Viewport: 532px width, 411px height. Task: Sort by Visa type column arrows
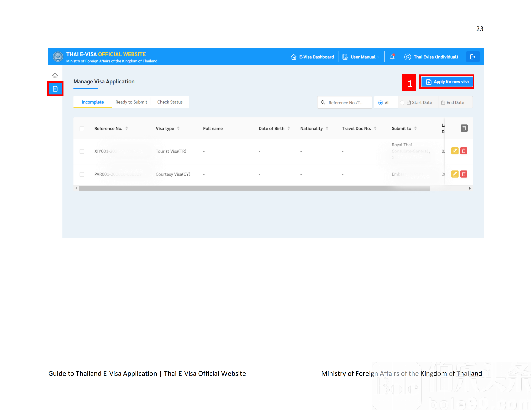178,128
